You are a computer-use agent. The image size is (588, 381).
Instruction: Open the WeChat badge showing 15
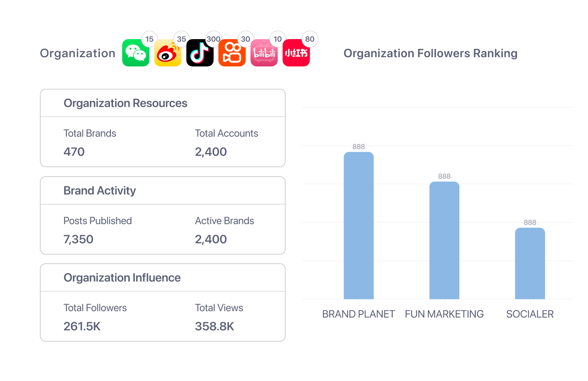150,39
